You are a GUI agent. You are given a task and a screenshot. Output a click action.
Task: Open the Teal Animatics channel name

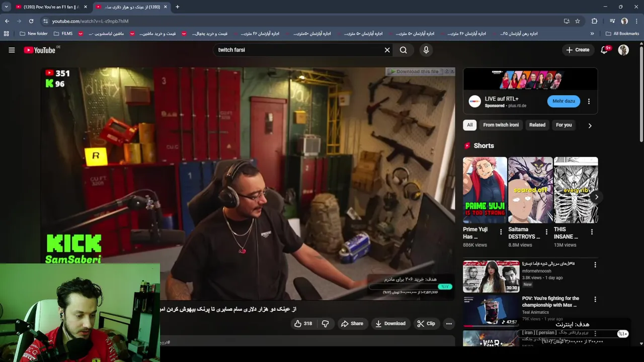tap(535, 312)
